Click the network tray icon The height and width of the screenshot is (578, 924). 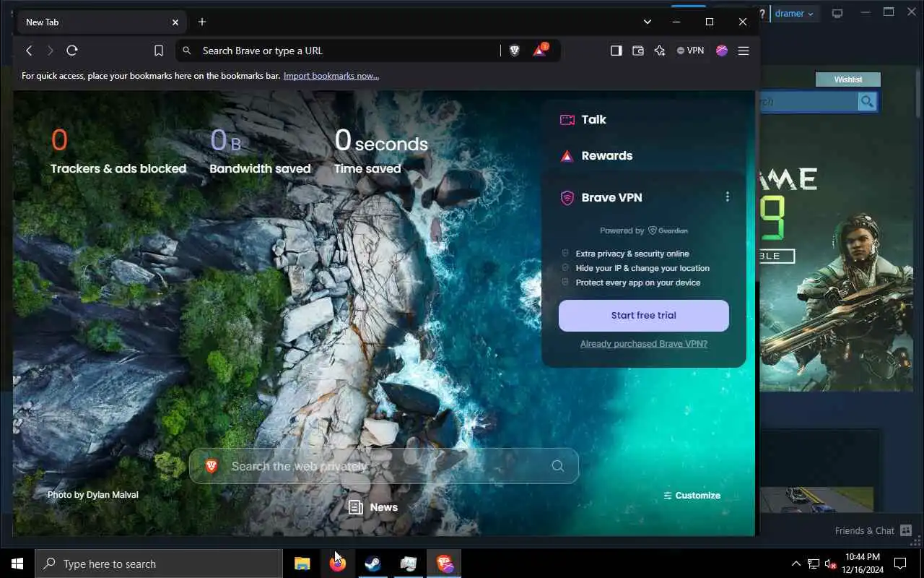(814, 564)
